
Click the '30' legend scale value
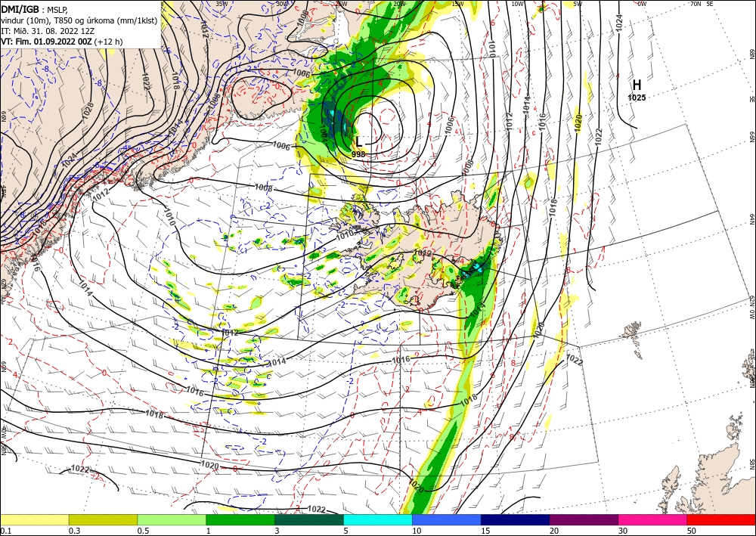click(623, 531)
